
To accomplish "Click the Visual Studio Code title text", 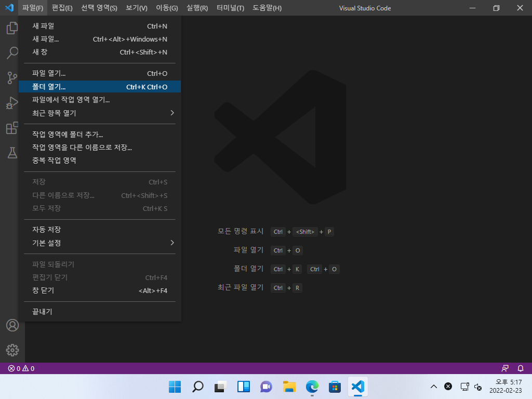I will 365,8.
